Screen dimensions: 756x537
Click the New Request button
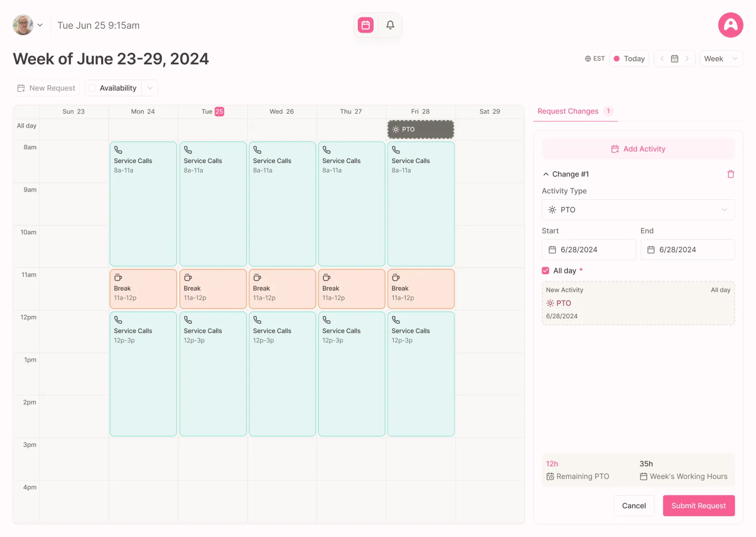tap(46, 88)
